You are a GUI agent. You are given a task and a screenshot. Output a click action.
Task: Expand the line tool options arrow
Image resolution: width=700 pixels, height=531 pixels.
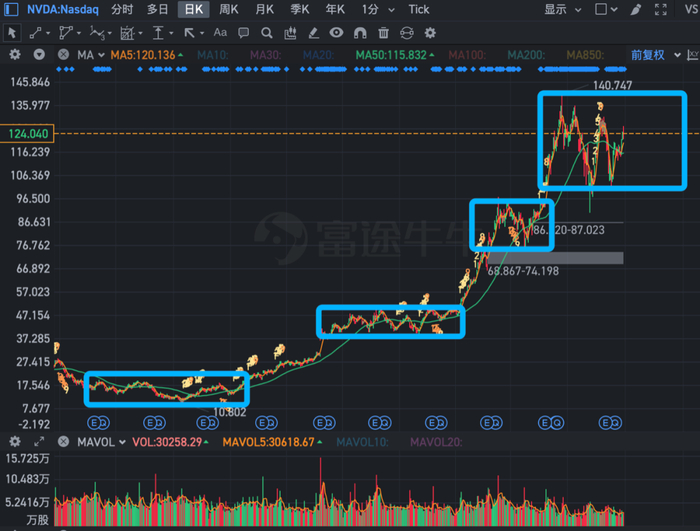click(x=48, y=33)
